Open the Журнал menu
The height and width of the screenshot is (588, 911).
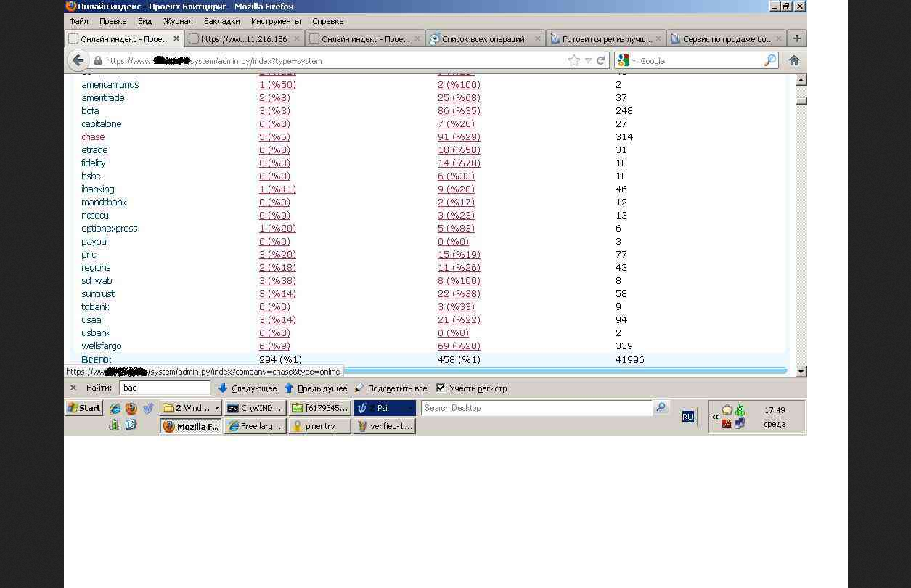coord(178,22)
